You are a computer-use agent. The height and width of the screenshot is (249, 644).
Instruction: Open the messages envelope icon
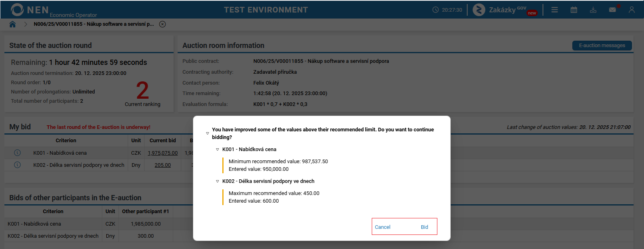[x=613, y=10]
